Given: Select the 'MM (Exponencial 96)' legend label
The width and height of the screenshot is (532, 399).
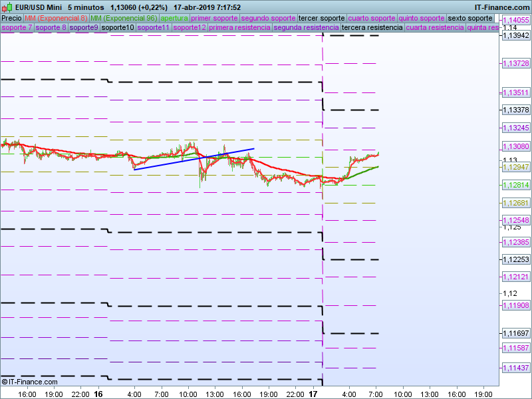Looking at the screenshot, I should [123, 18].
